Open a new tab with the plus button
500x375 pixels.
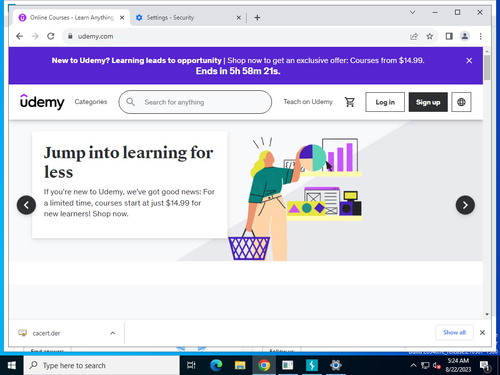(x=257, y=18)
